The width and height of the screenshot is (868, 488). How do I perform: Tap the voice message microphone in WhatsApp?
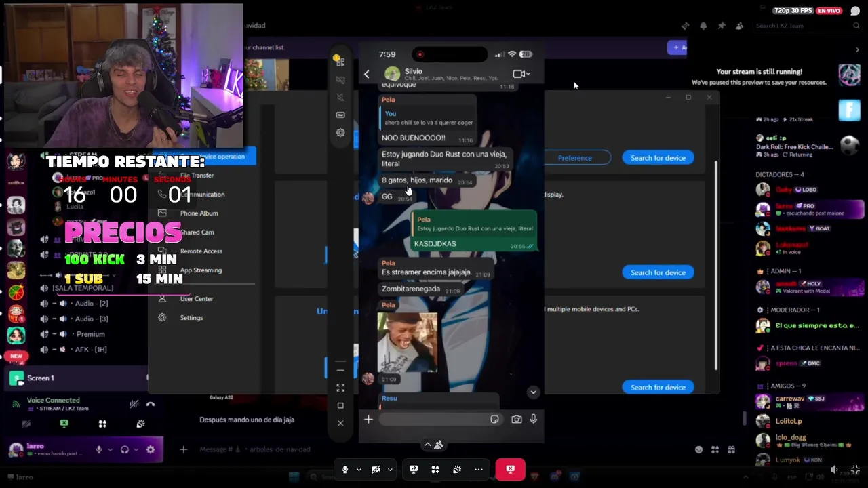[534, 420]
